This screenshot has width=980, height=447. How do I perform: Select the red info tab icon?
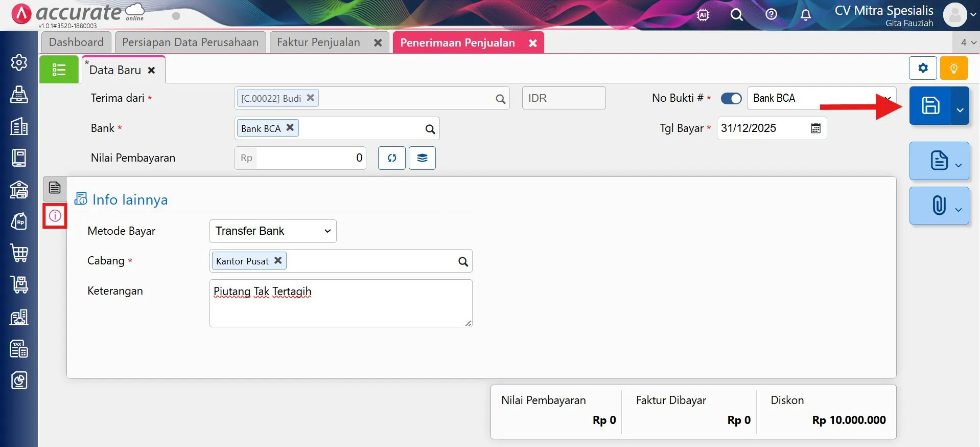pyautogui.click(x=55, y=216)
